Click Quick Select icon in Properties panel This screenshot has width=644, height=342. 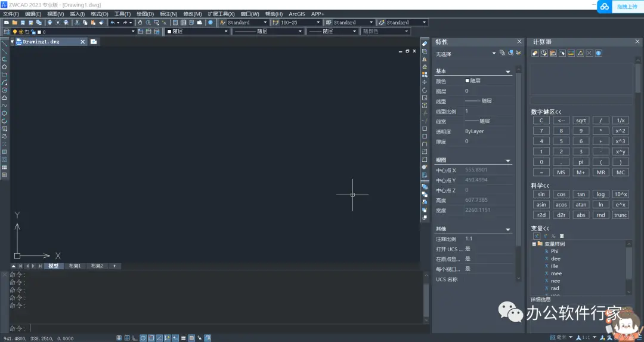point(518,53)
